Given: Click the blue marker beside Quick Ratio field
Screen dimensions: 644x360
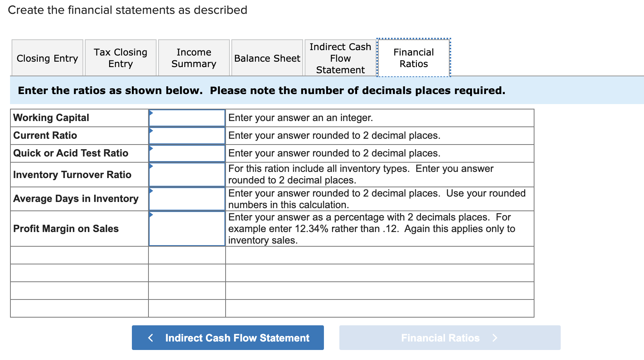Looking at the screenshot, I should (150, 148).
